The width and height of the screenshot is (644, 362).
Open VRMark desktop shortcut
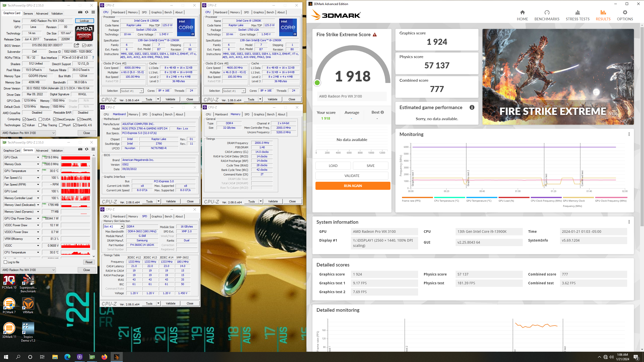pyautogui.click(x=28, y=306)
